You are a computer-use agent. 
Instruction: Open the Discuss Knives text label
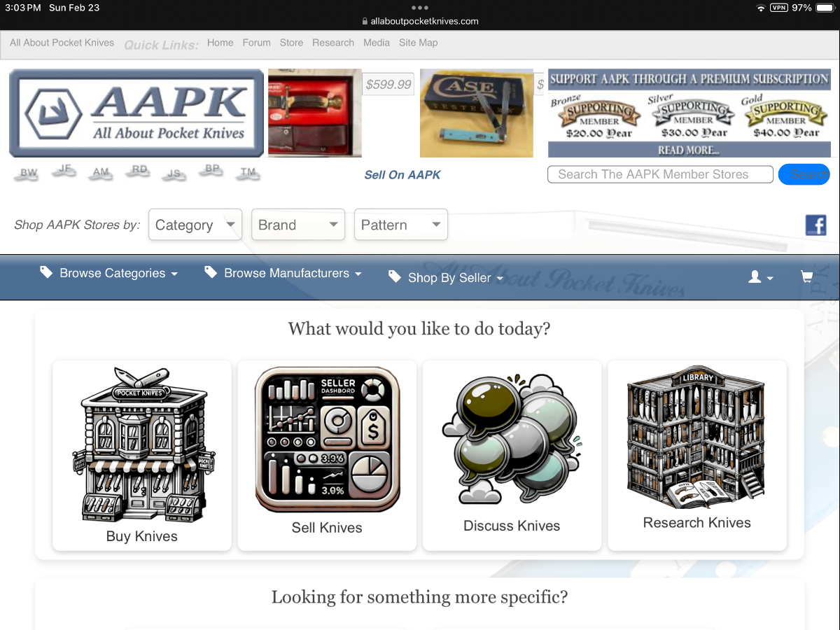point(512,526)
